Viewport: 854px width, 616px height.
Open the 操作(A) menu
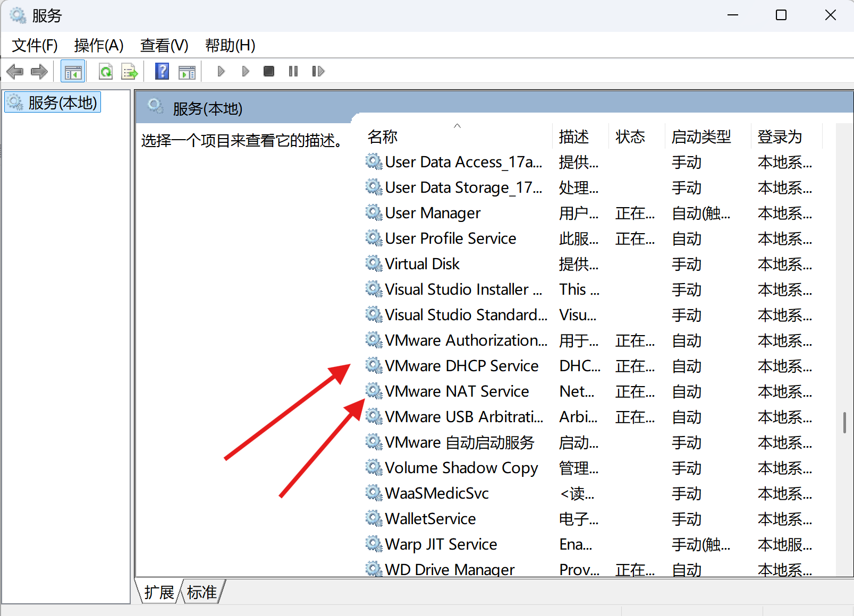(99, 46)
